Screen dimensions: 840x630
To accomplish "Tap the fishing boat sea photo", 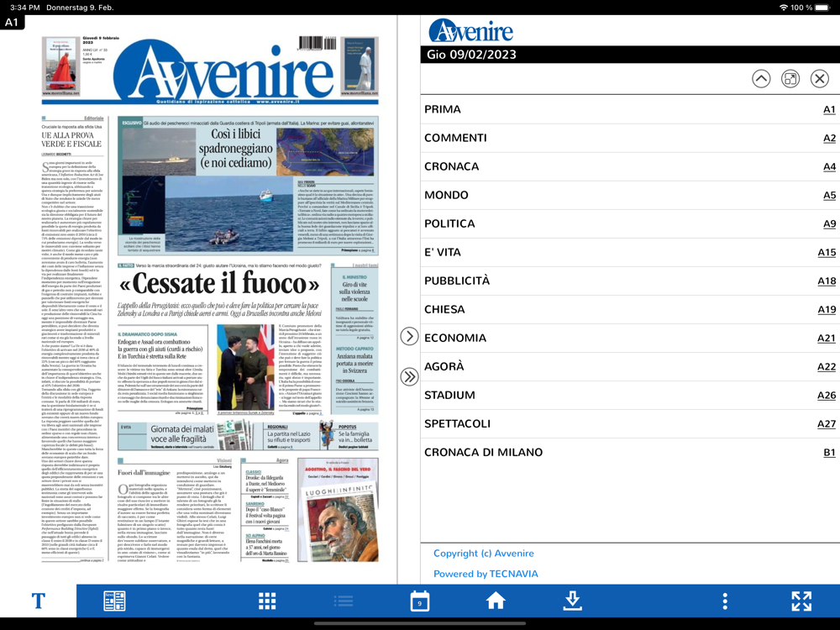I will [x=229, y=215].
